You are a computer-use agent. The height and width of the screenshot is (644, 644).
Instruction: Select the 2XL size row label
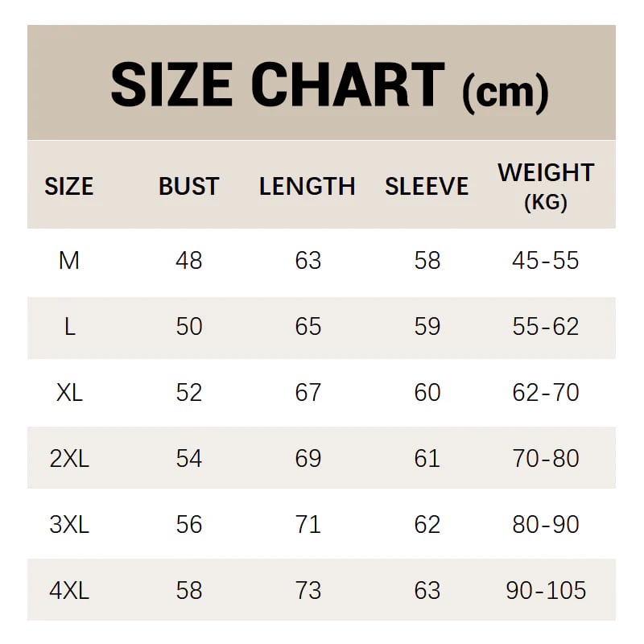coord(69,459)
